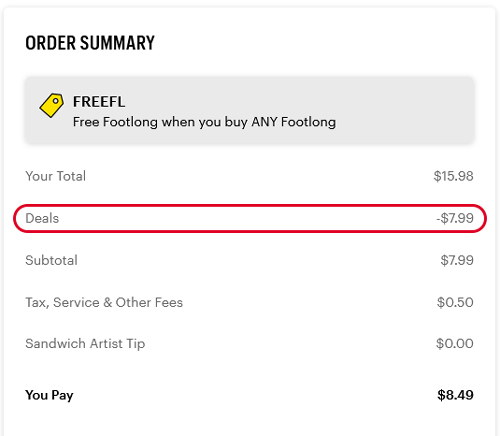Click the $0.50 fees amount
Screen dimensions: 500x436
click(x=455, y=303)
